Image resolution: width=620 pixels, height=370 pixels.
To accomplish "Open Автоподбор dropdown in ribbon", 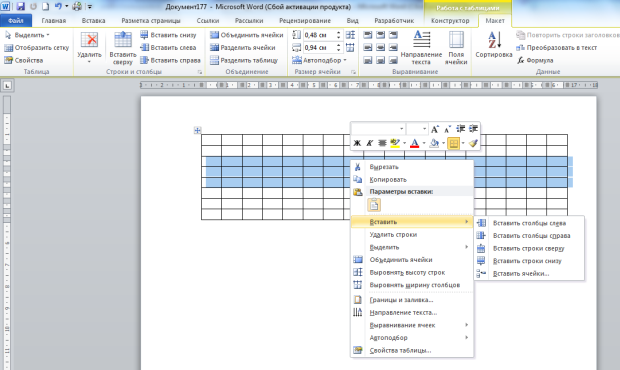I will [319, 60].
